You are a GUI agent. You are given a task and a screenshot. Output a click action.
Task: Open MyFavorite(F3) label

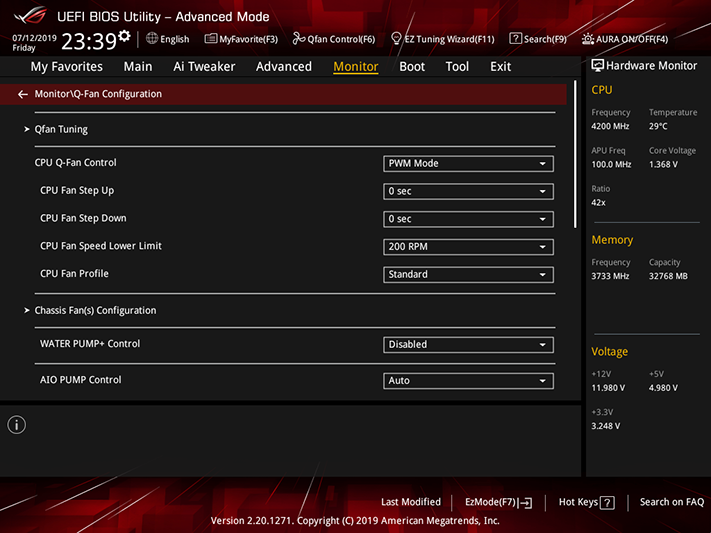[x=248, y=39]
